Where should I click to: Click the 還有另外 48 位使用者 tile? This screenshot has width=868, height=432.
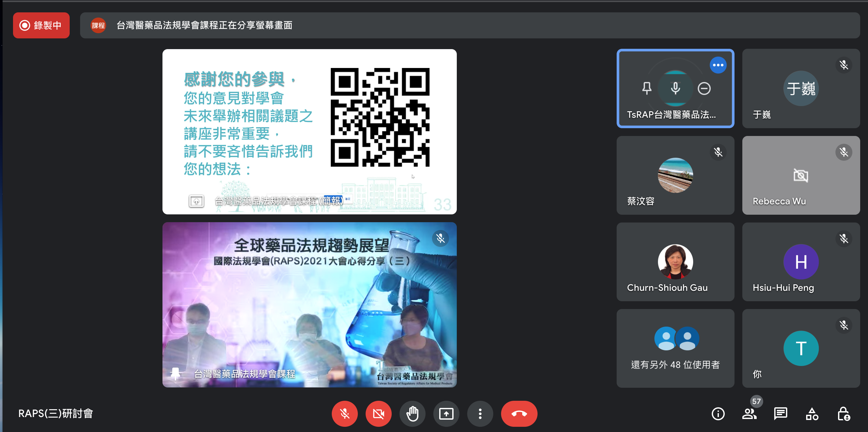(x=675, y=348)
